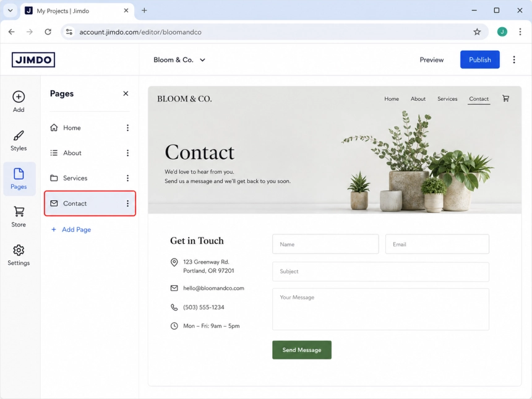
Task: Open the tab search dropdown arrow
Action: click(x=10, y=11)
